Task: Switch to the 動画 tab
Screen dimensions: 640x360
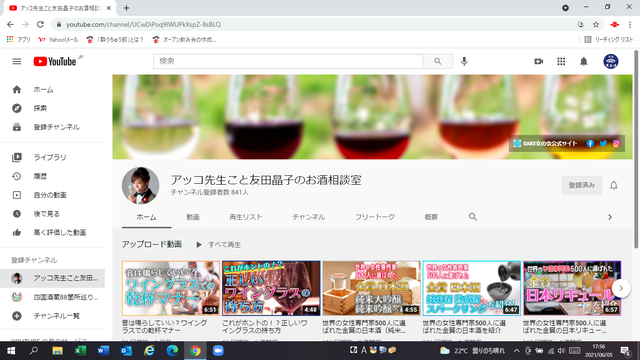Action: point(193,217)
